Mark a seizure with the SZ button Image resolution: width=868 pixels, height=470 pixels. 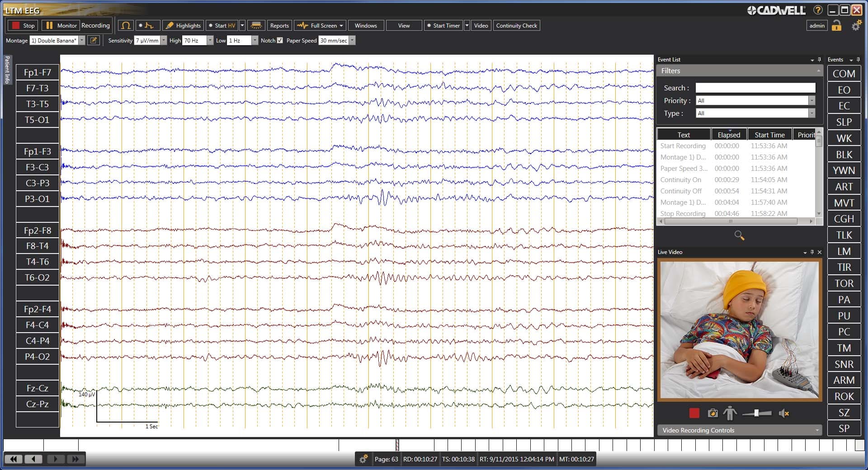click(x=844, y=412)
